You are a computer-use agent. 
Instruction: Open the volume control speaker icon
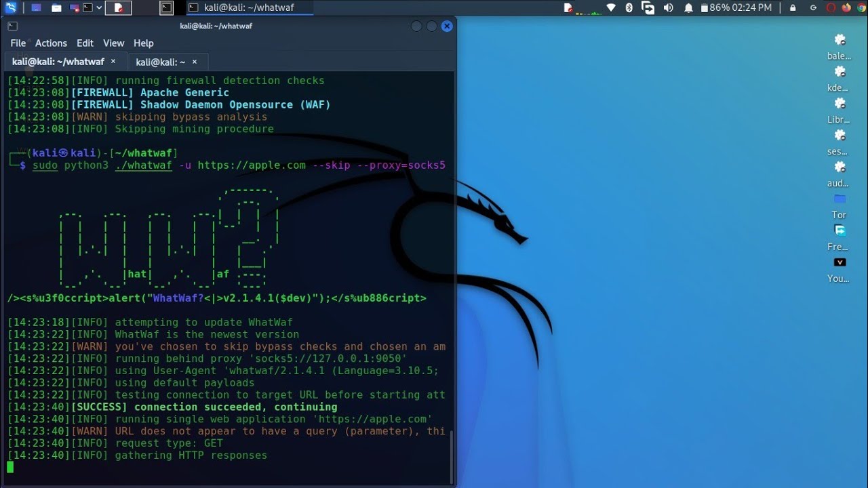(668, 7)
